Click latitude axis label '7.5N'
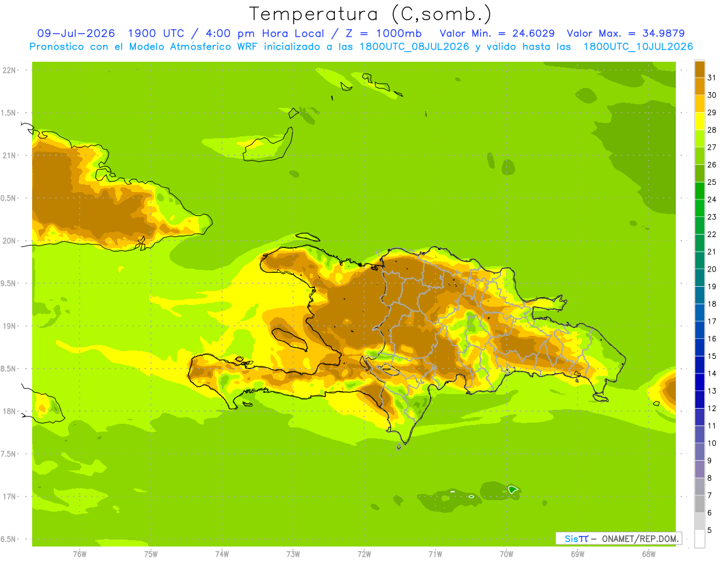 click(x=8, y=454)
